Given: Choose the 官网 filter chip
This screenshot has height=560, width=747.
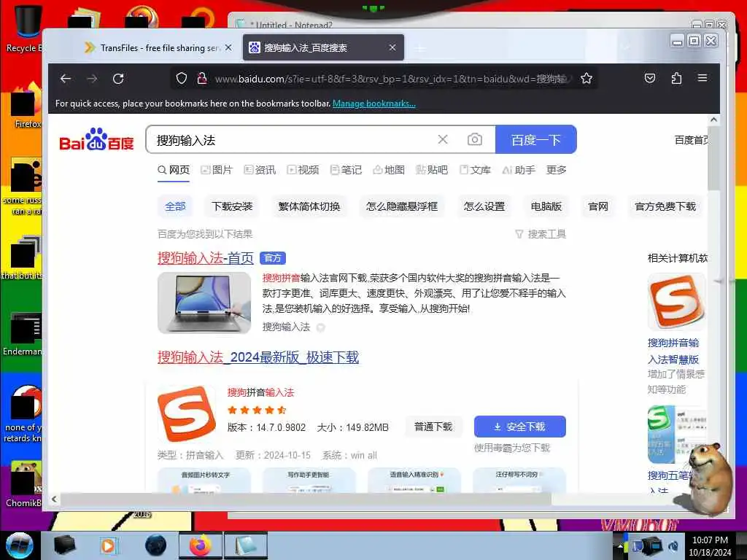Looking at the screenshot, I should [598, 206].
